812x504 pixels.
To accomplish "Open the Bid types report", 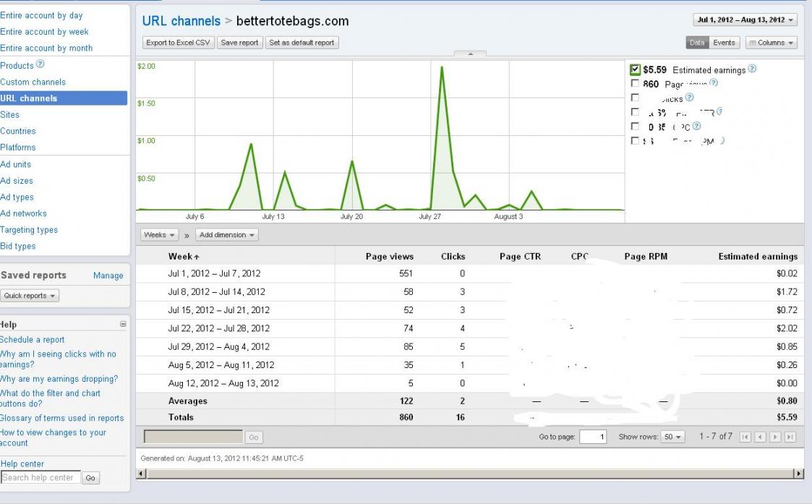I will point(18,246).
